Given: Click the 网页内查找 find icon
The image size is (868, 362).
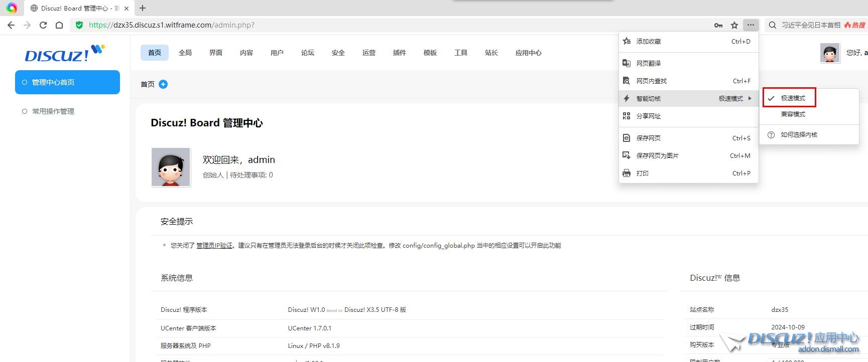Looking at the screenshot, I should click(627, 81).
